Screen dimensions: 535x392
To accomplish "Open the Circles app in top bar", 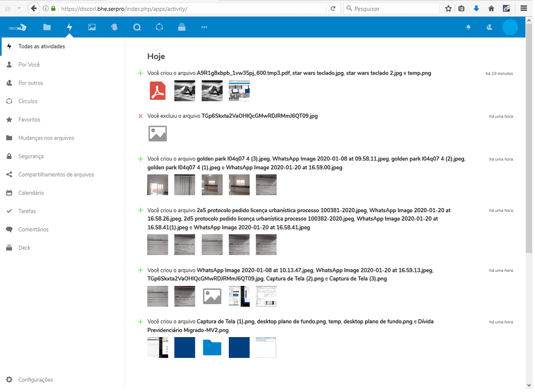I will coord(159,27).
